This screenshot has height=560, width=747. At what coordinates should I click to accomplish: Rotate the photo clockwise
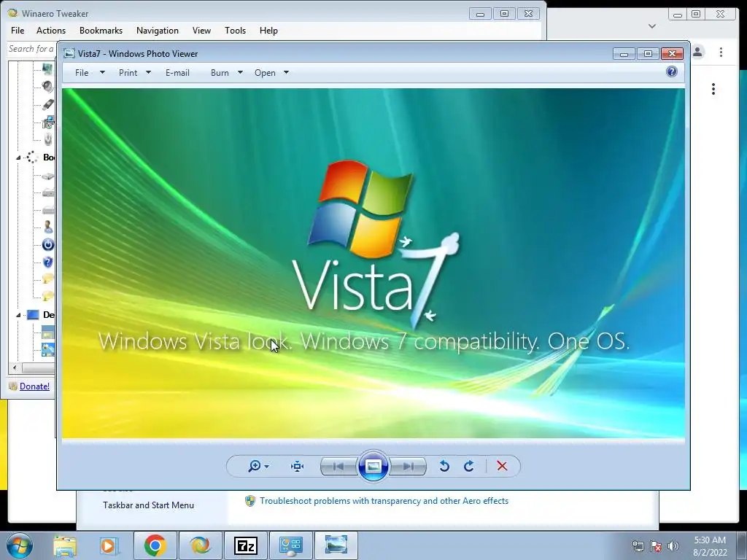tap(469, 466)
